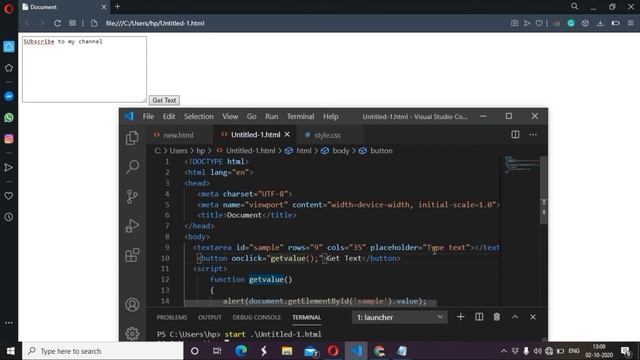Add page to bookmarks heart in address bar

(539, 23)
